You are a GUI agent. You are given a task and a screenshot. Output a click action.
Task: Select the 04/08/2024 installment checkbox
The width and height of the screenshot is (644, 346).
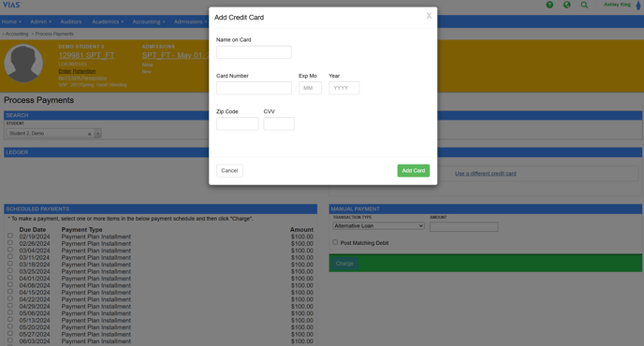10,284
